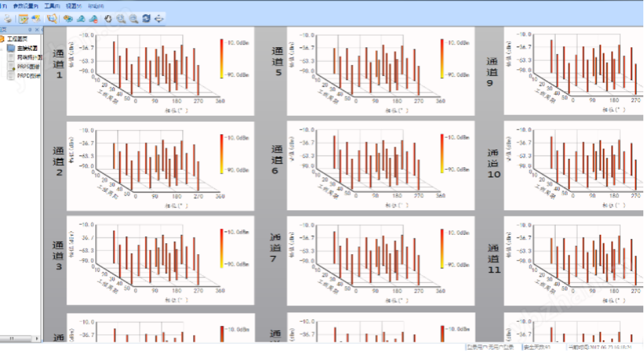
Task: Click the printer icon in the toolbar
Action: (x=8, y=18)
